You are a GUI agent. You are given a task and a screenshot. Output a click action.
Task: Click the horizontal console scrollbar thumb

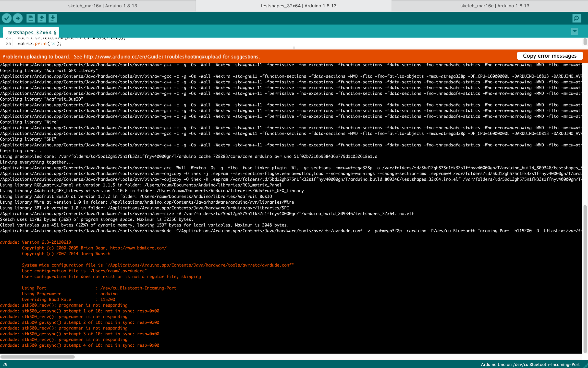click(37, 357)
